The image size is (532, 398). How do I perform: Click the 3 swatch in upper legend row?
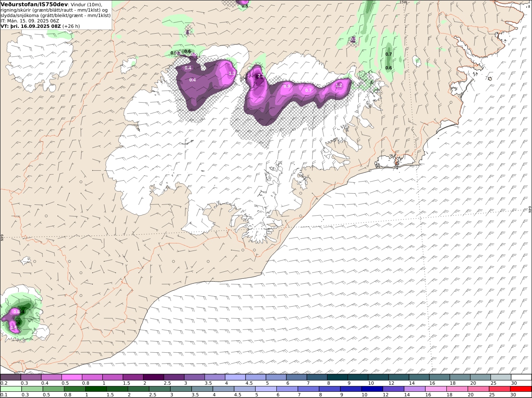click(x=194, y=377)
